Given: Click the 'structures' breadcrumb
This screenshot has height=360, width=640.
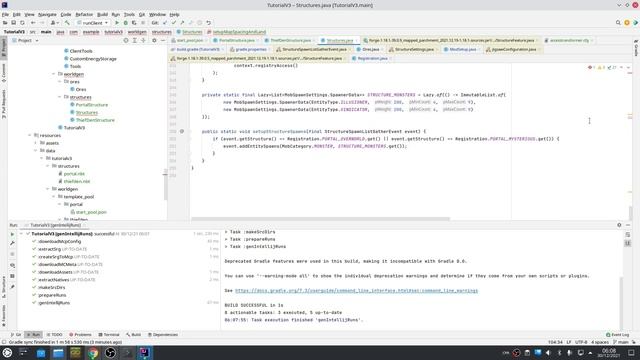Looking at the screenshot, I should click(162, 32).
